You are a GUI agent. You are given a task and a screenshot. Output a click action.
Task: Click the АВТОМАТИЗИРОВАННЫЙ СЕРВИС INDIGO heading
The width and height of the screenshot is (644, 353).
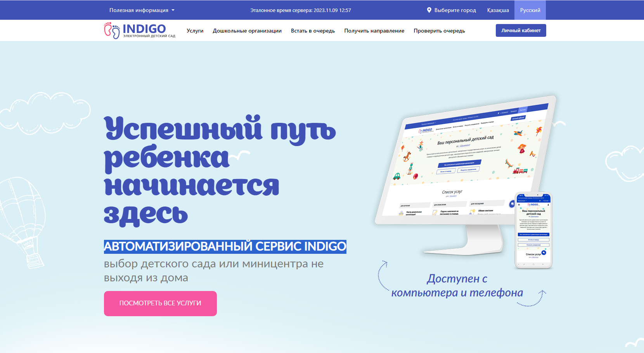pyautogui.click(x=225, y=246)
